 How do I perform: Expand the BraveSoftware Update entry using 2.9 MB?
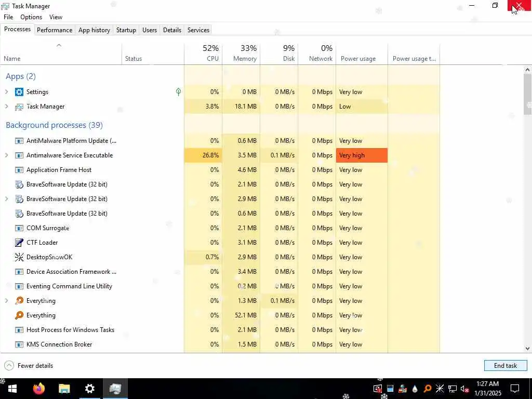pos(6,199)
